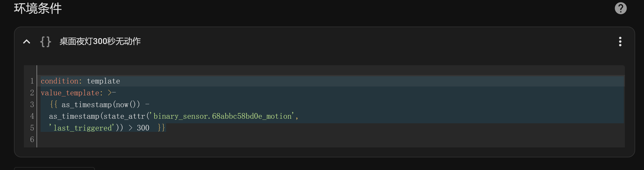Collapse the 桌面夜灯300秒无动作 condition card

(x=27, y=42)
